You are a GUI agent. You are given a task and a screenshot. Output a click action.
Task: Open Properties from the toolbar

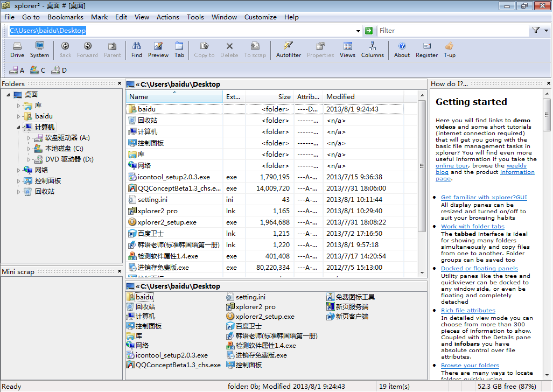320,50
